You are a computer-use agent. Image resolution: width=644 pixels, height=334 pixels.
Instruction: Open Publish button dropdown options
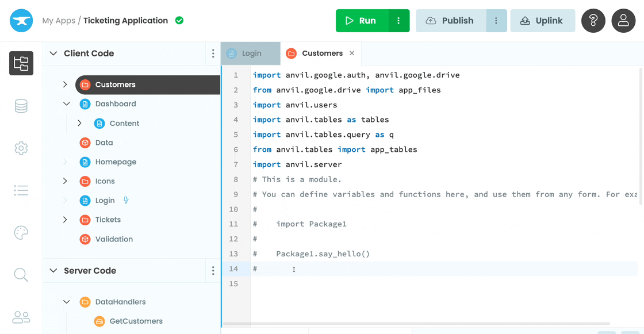click(496, 21)
